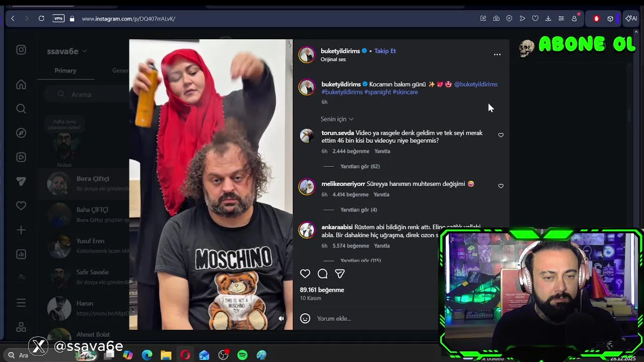Open the Safir Sava6e conversation
Image resolution: width=644 pixels, height=362 pixels.
(83, 277)
